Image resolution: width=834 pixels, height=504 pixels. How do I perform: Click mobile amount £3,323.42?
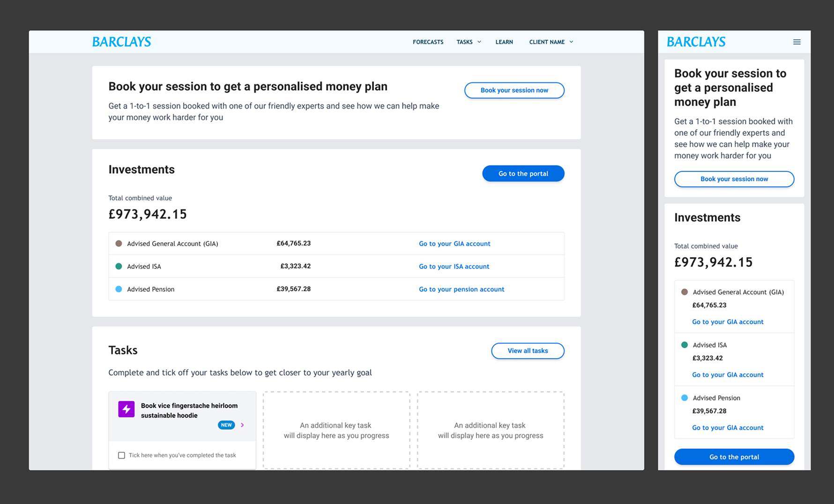tap(707, 358)
